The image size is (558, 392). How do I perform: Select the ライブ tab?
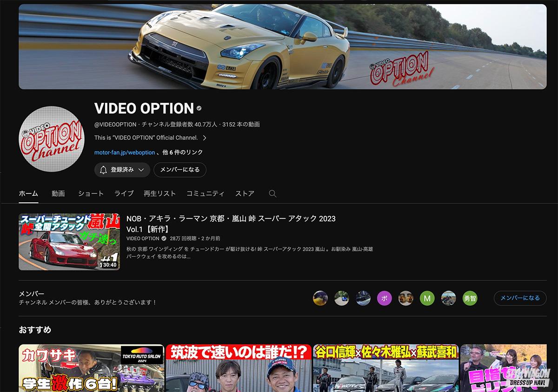(124, 193)
